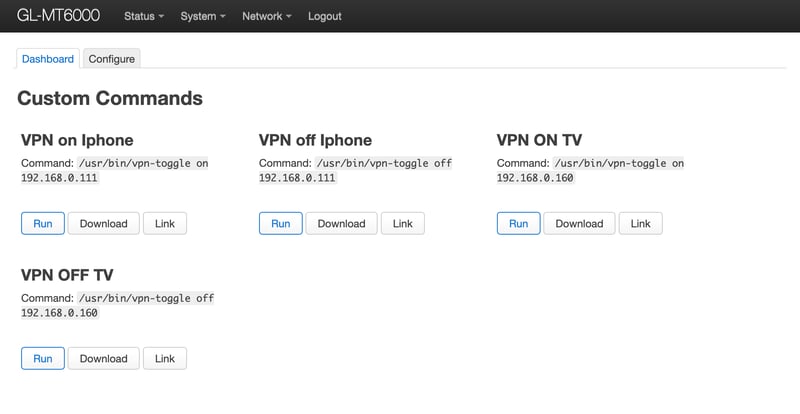The height and width of the screenshot is (414, 800).
Task: Click Link for VPN OFF TV
Action: click(165, 358)
